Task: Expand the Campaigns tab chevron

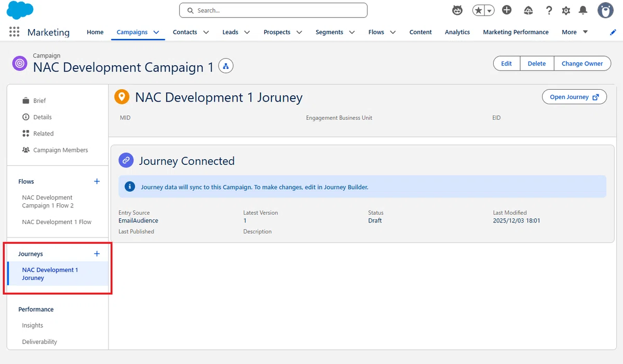Action: (156, 32)
